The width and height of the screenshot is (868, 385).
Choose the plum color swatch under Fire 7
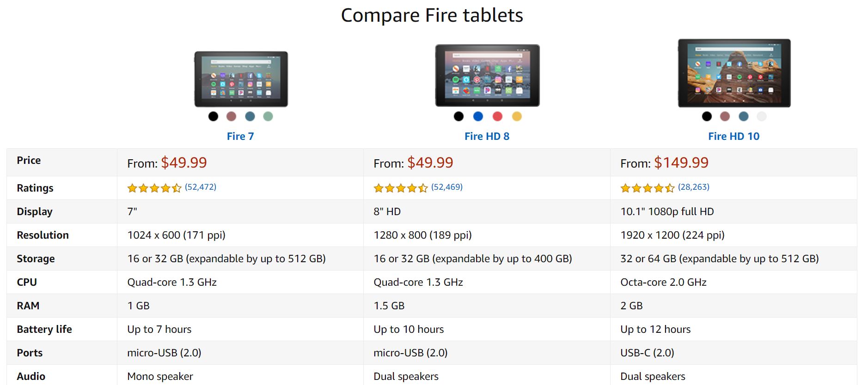[x=232, y=116]
